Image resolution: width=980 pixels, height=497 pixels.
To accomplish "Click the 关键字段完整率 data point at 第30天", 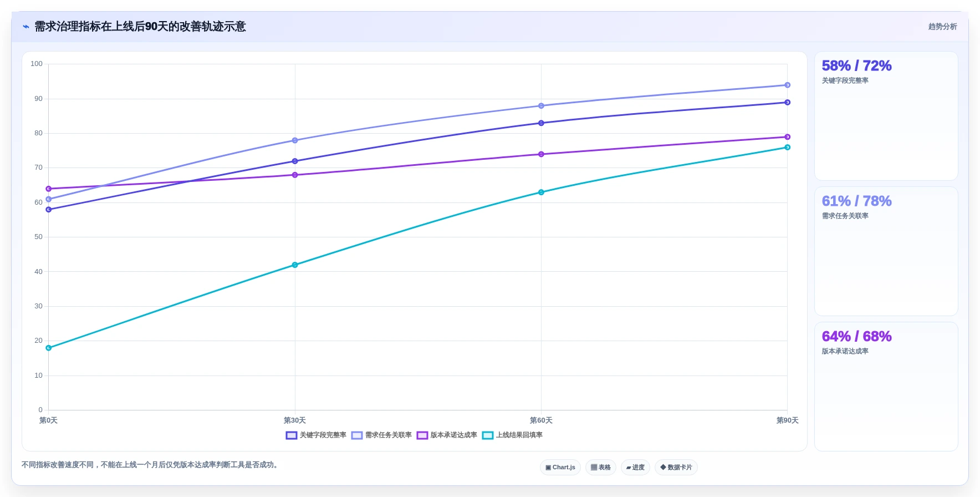I will pyautogui.click(x=295, y=161).
